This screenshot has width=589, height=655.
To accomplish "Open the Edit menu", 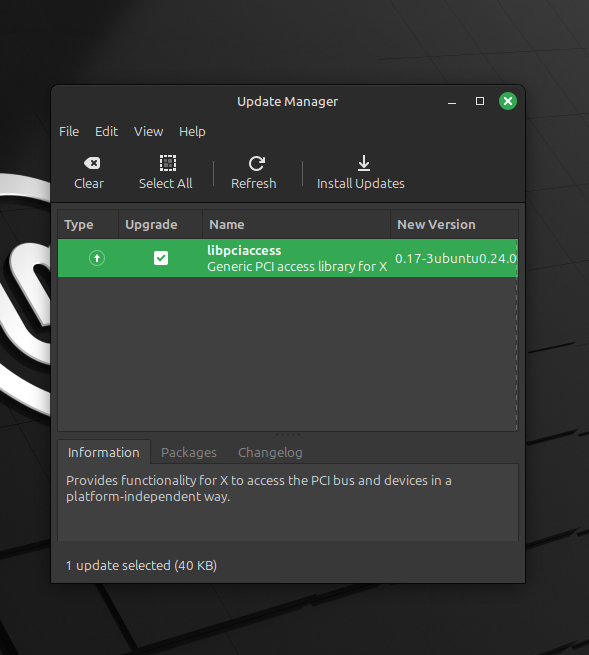I will (107, 132).
